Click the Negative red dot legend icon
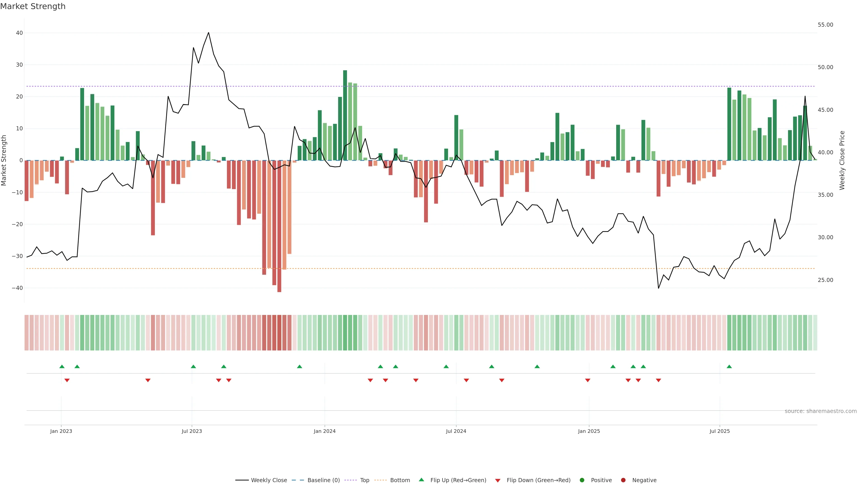 coord(623,480)
